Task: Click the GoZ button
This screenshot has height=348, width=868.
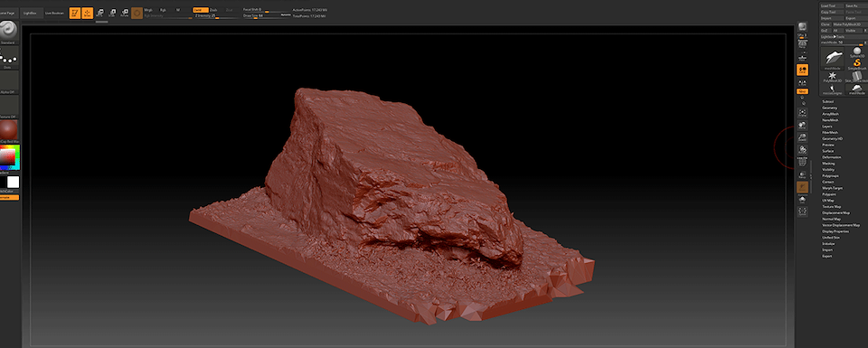Action: point(825,31)
